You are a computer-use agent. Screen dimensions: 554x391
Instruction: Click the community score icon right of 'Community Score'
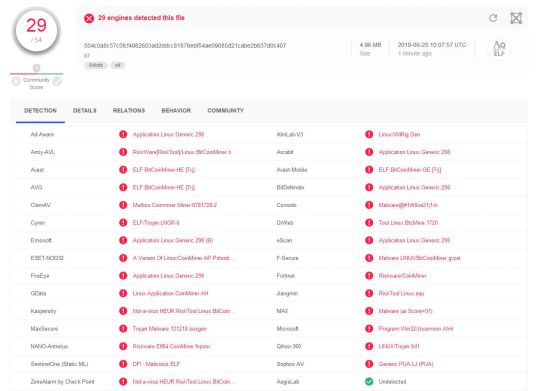point(57,81)
